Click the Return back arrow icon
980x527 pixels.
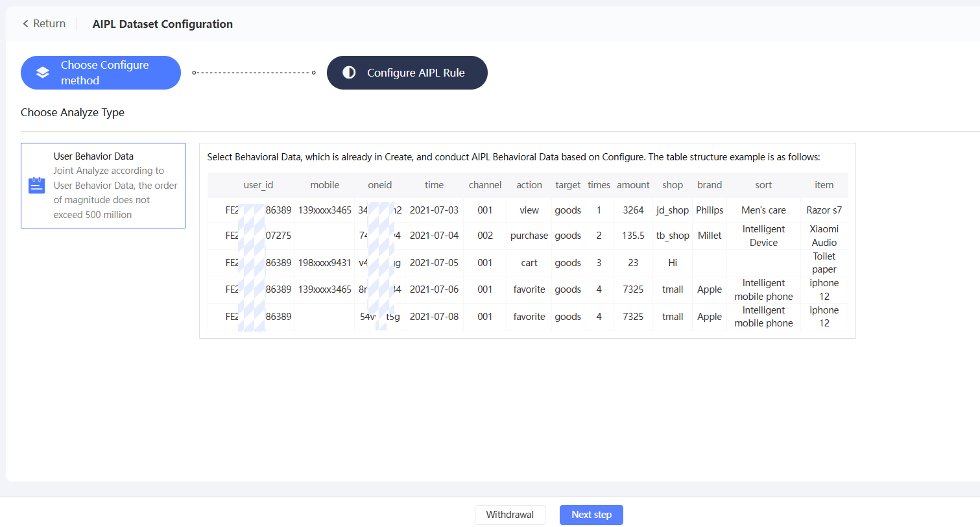pos(25,24)
